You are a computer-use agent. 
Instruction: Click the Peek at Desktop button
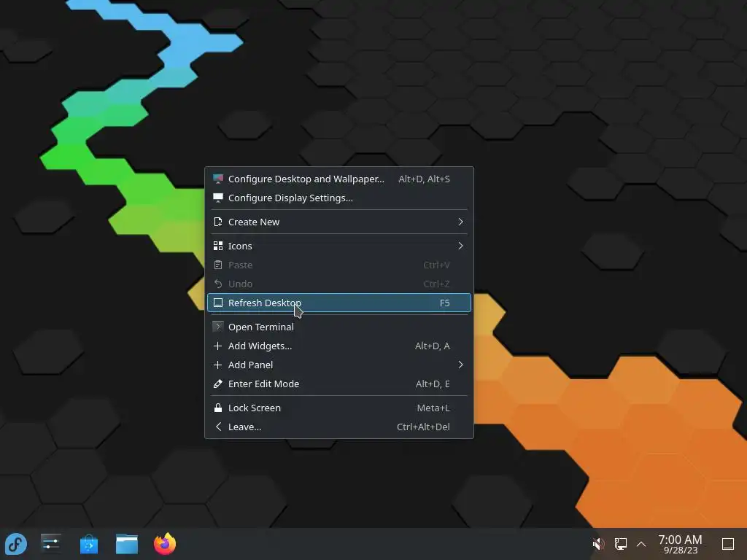point(728,544)
